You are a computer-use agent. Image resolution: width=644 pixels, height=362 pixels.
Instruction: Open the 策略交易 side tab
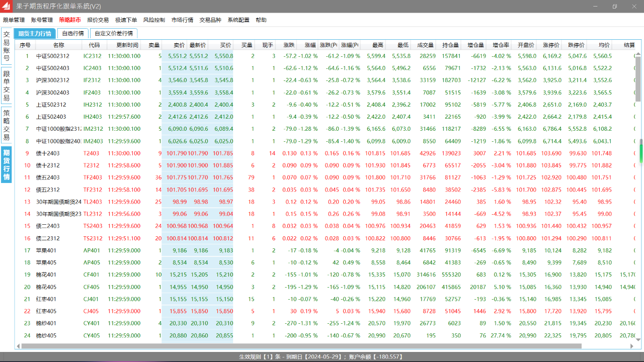tap(7, 125)
